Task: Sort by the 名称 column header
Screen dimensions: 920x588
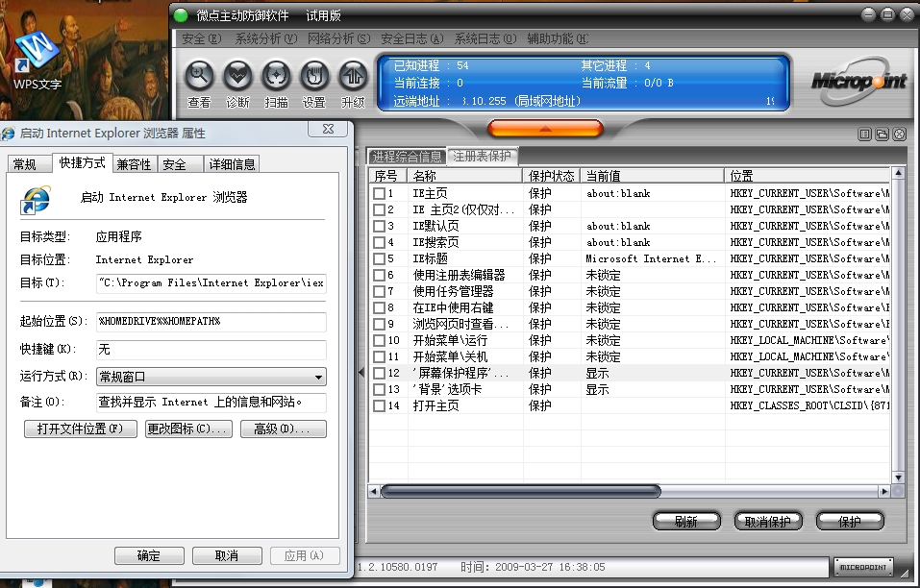Action: (x=464, y=175)
